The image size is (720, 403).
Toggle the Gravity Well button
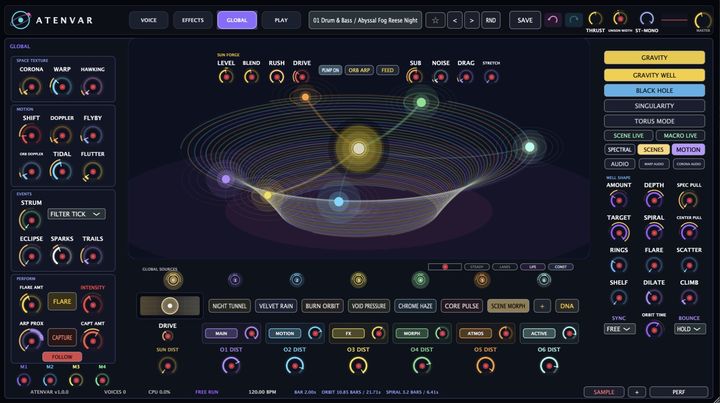click(x=654, y=75)
